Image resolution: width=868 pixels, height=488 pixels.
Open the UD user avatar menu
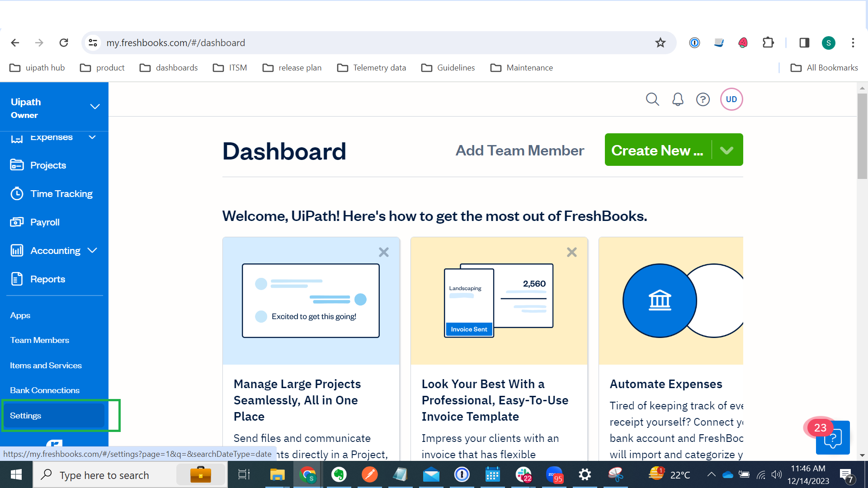click(731, 99)
